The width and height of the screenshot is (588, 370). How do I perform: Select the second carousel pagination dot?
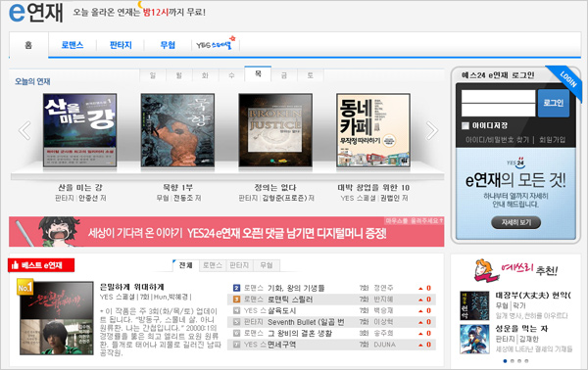(x=513, y=361)
